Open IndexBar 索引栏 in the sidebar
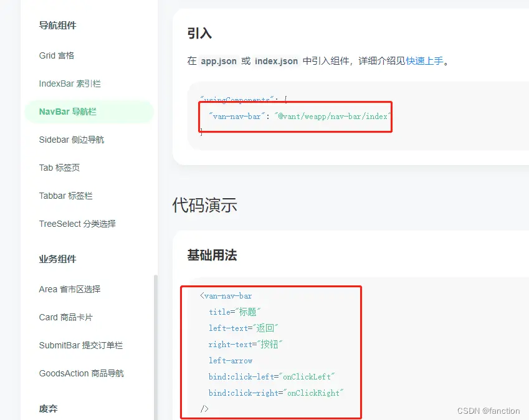Screen dimensions: 529x420 70,84
